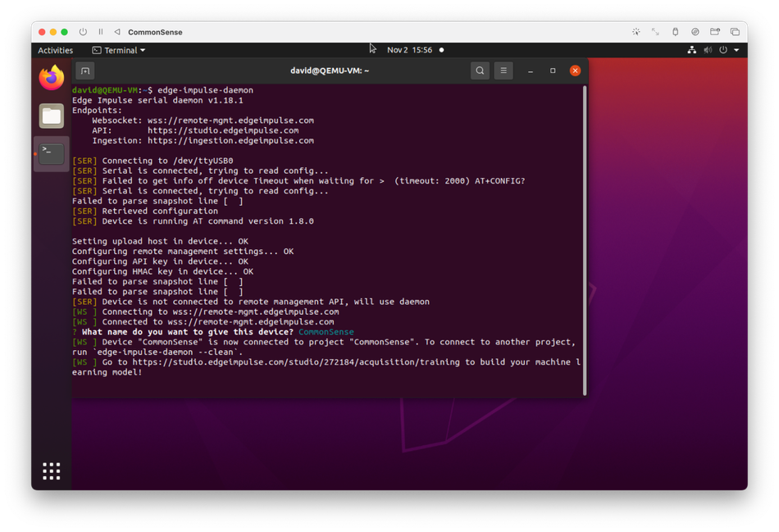The height and width of the screenshot is (532, 779).
Task: Pause the CommonSense virtual machine
Action: [x=101, y=32]
